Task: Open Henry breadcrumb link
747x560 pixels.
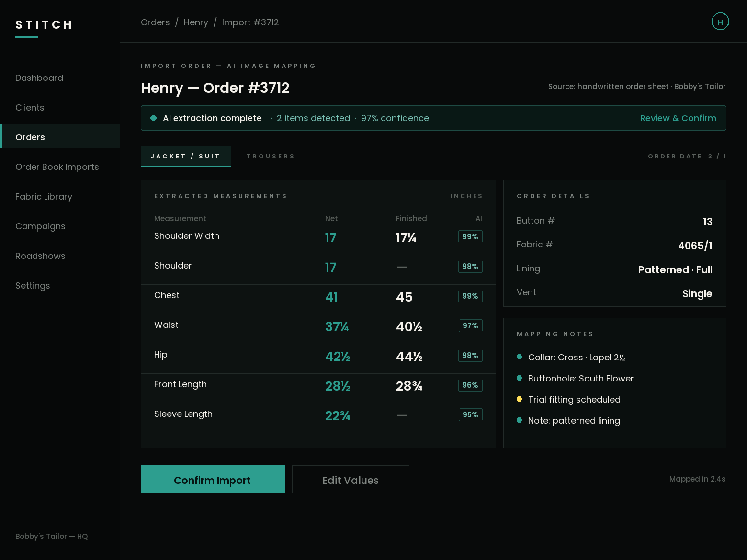Action: [196, 22]
